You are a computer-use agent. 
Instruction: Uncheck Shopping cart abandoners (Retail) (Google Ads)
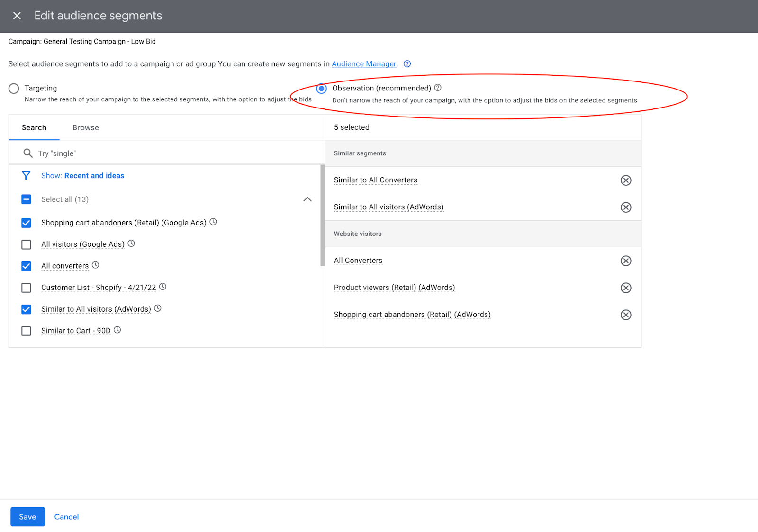click(27, 223)
